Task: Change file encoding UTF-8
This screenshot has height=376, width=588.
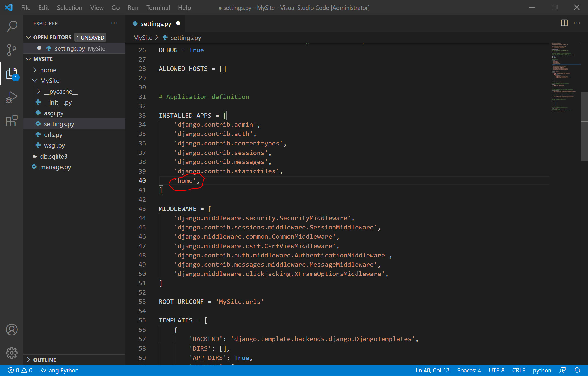Action: click(x=497, y=370)
